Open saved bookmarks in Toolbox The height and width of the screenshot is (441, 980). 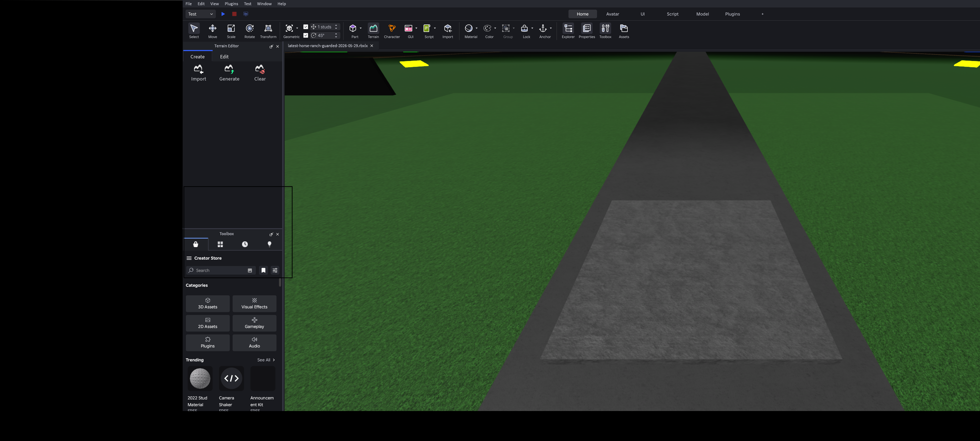263,270
